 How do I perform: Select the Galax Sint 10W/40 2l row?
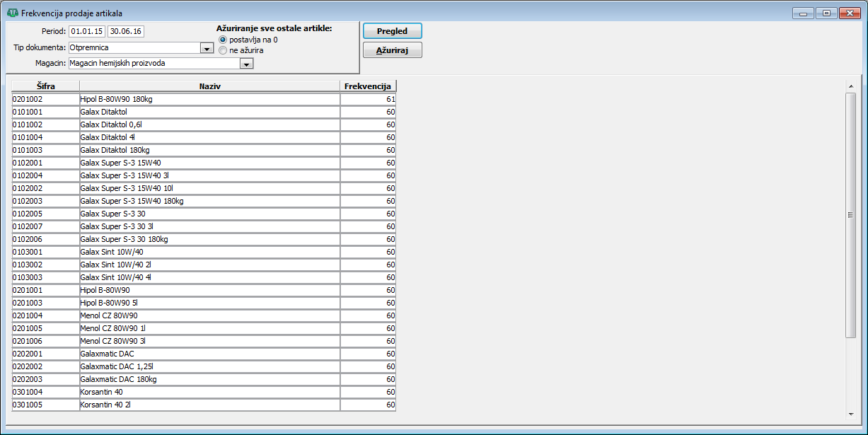(209, 265)
